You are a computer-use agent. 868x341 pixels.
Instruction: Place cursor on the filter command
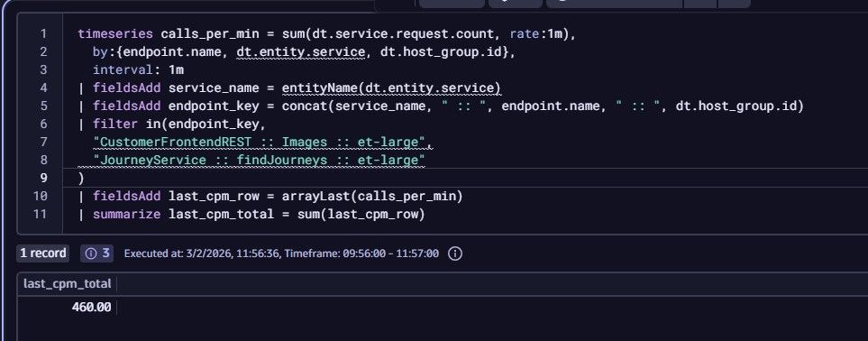115,124
